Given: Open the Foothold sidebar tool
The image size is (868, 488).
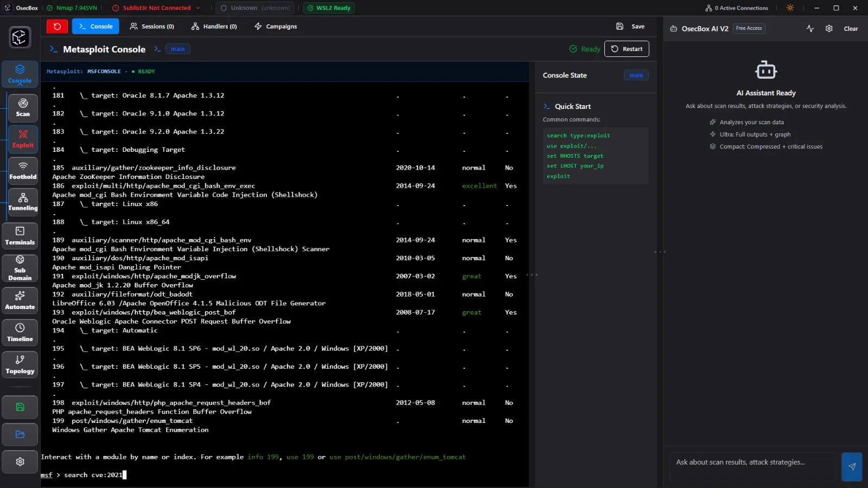Looking at the screenshot, I should (x=23, y=171).
